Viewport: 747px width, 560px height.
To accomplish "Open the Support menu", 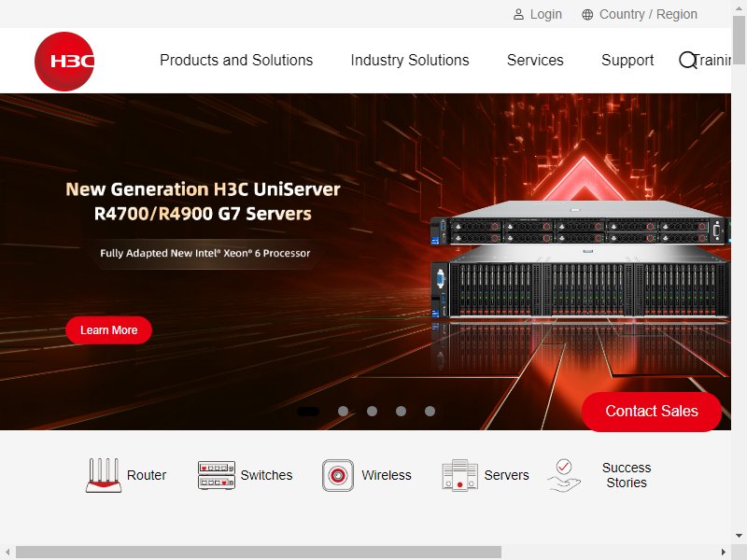I will [627, 61].
